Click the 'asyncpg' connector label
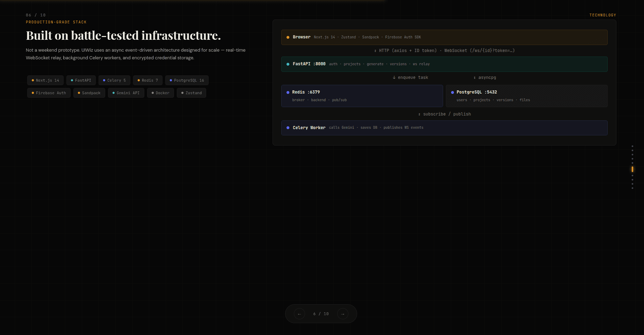This screenshot has height=335, width=644. [485, 77]
